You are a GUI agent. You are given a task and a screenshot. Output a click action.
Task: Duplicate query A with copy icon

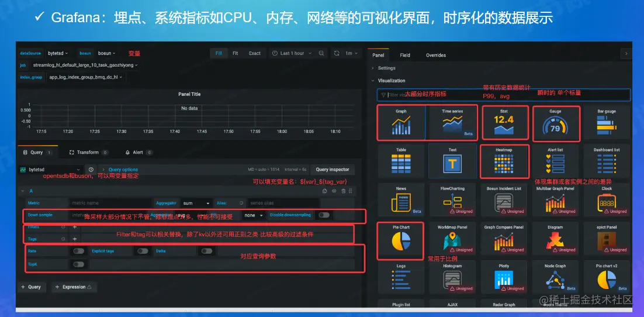coord(325,191)
